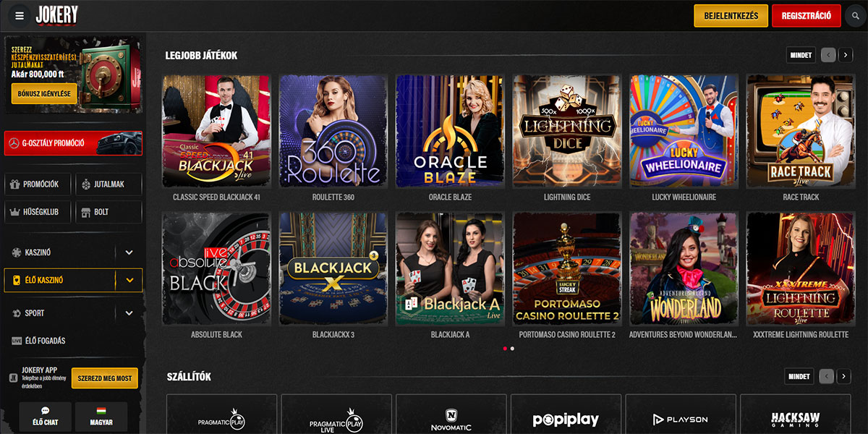Open the G-Osztály Promóció banner

coord(73,143)
